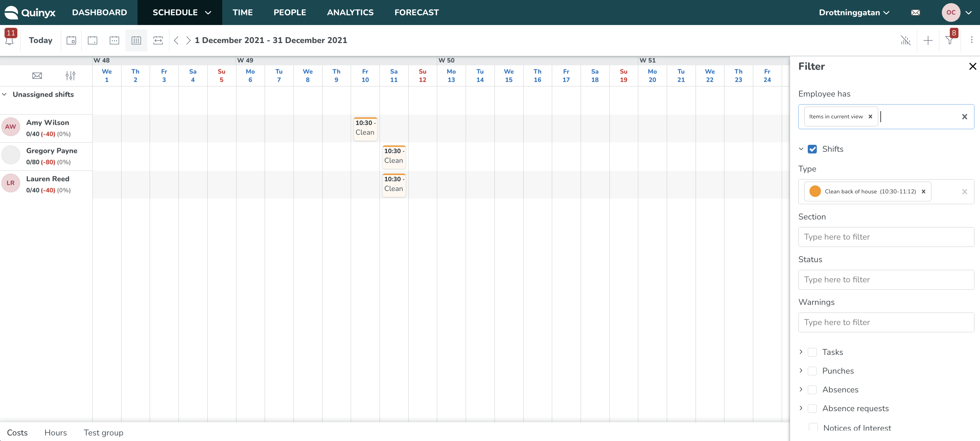
Task: Click the Quinyx logo
Action: (30, 13)
